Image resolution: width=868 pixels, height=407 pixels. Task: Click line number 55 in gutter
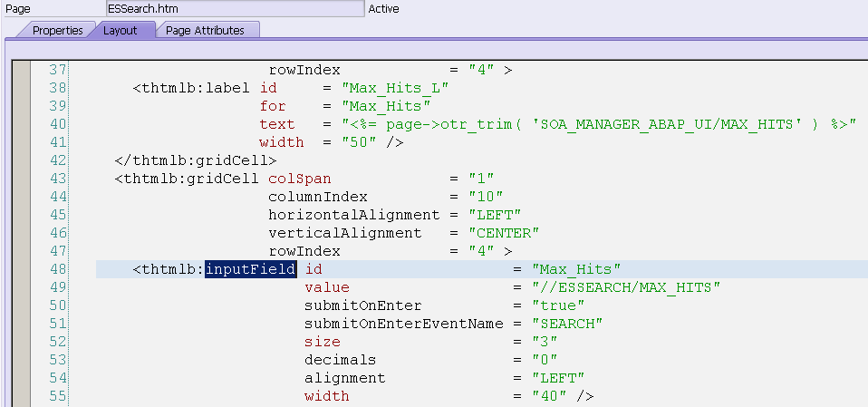[x=57, y=396]
